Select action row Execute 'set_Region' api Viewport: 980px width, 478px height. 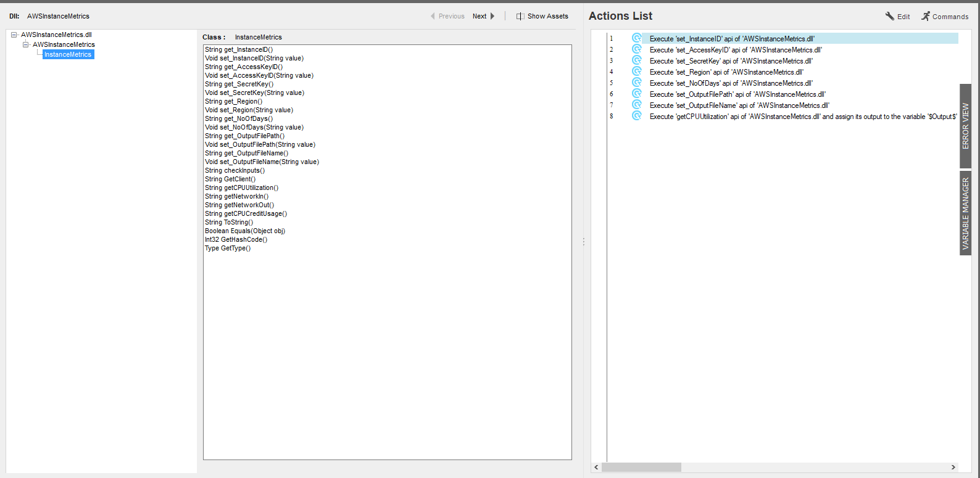click(x=726, y=72)
